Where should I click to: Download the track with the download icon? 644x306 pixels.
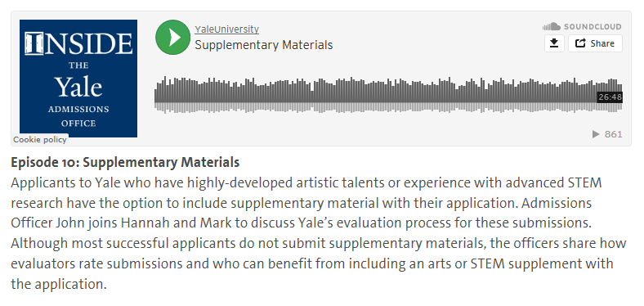(554, 43)
